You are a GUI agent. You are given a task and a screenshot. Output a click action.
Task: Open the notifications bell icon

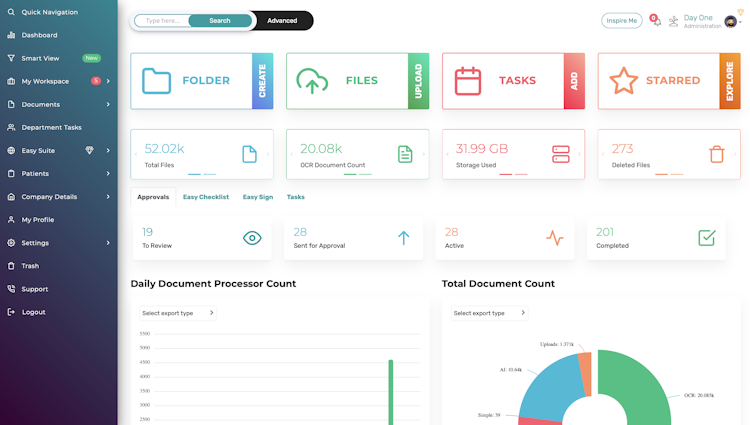[x=657, y=22]
